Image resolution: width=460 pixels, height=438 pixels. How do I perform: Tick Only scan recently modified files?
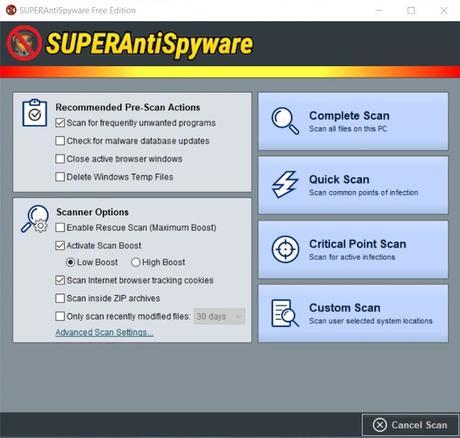pos(60,316)
